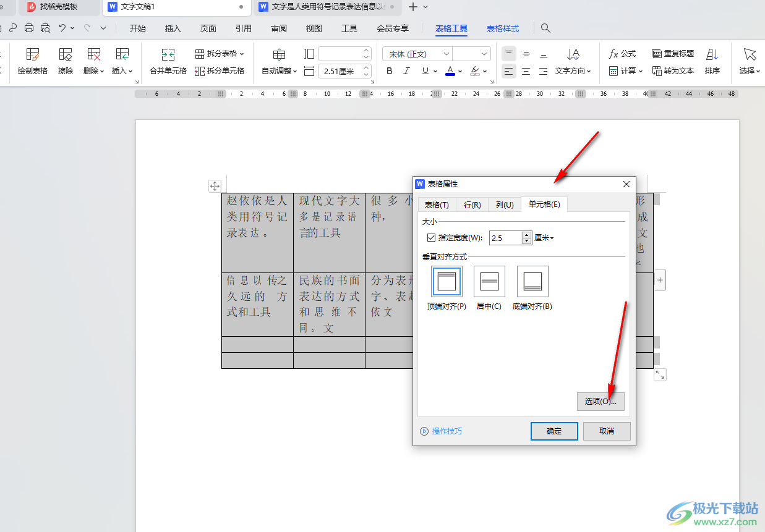Click the 选项(O)... button
Viewport: 765px width, 532px height.
pyautogui.click(x=600, y=402)
